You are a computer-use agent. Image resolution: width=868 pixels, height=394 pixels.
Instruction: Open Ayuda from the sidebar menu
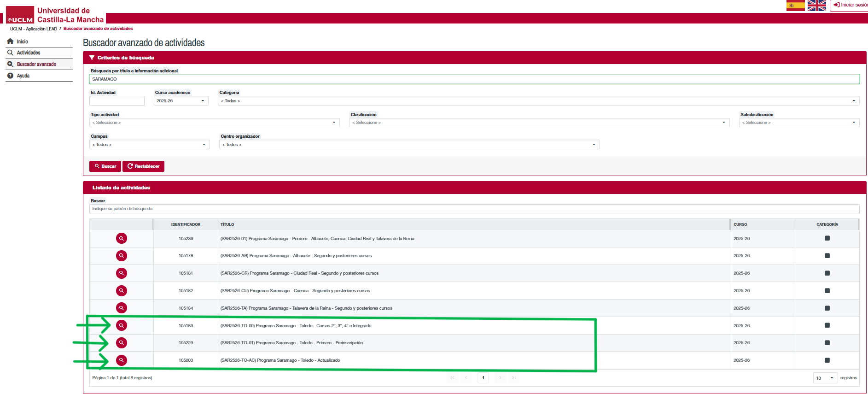coord(23,76)
